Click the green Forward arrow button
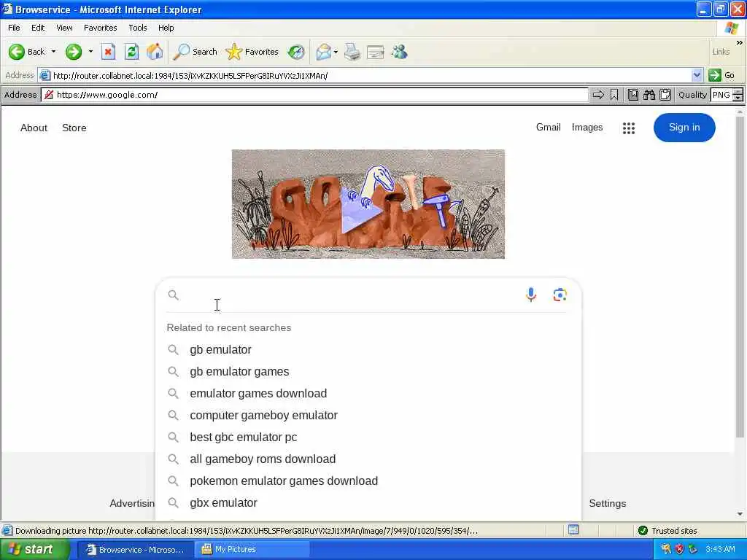The height and width of the screenshot is (560, 747). pos(74,52)
